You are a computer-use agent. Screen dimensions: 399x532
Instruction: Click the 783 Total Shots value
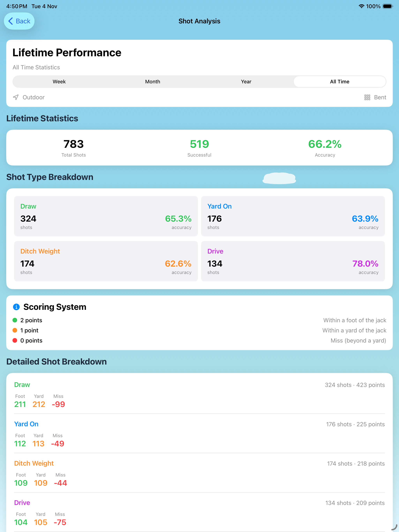[x=74, y=144]
